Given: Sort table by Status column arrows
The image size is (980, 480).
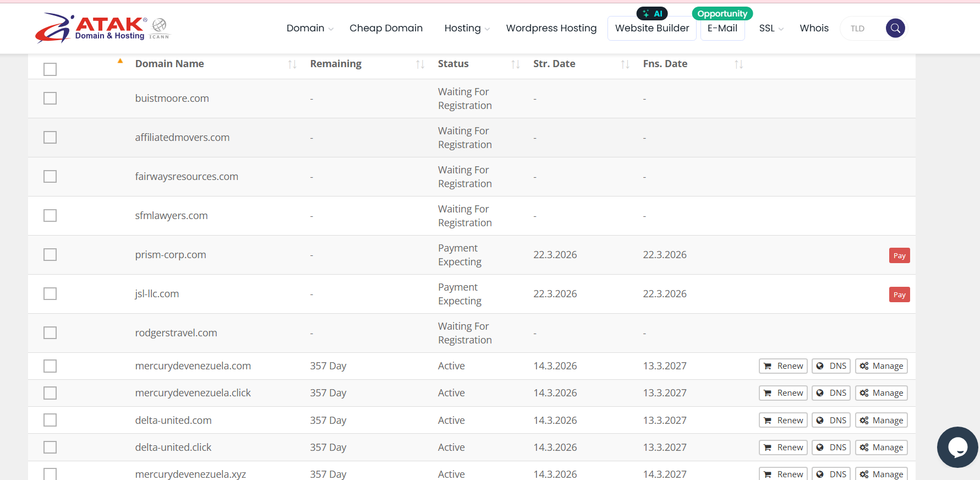Looking at the screenshot, I should (x=515, y=64).
